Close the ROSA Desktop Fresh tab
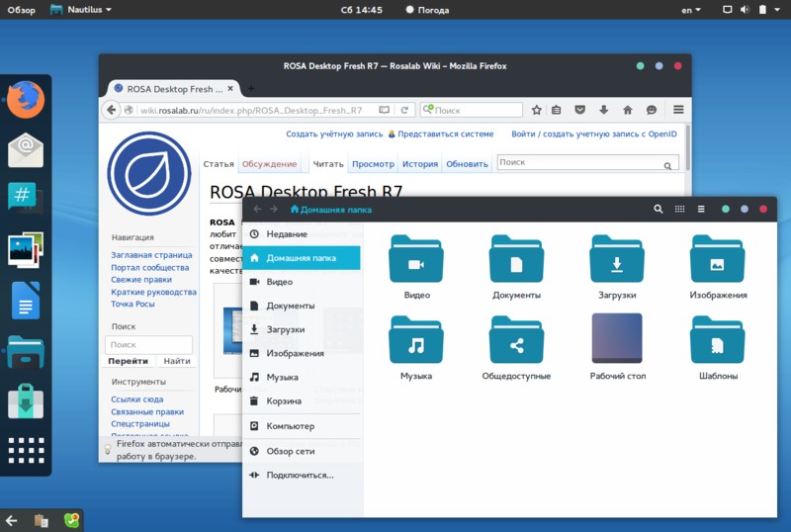This screenshot has height=532, width=791. coord(230,88)
